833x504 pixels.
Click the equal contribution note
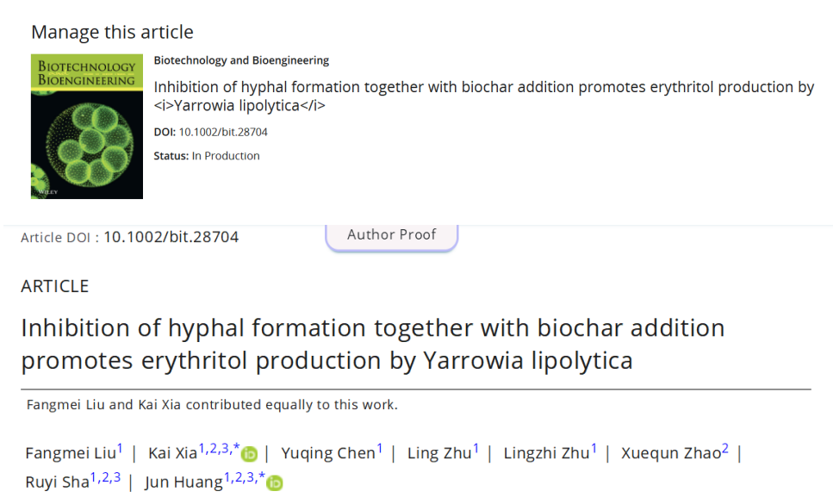point(212,405)
